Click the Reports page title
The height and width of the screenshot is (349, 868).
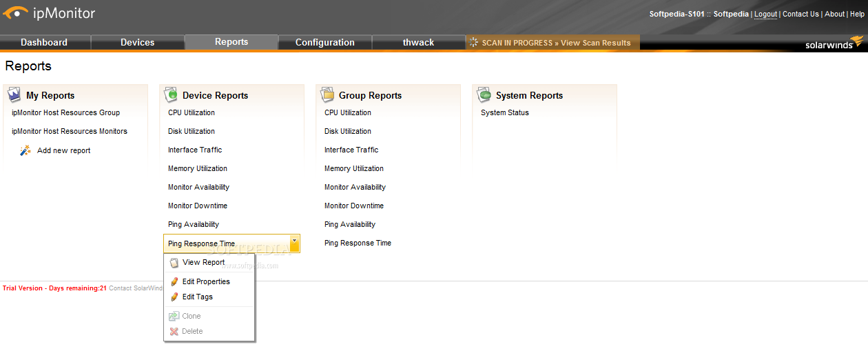pos(28,66)
